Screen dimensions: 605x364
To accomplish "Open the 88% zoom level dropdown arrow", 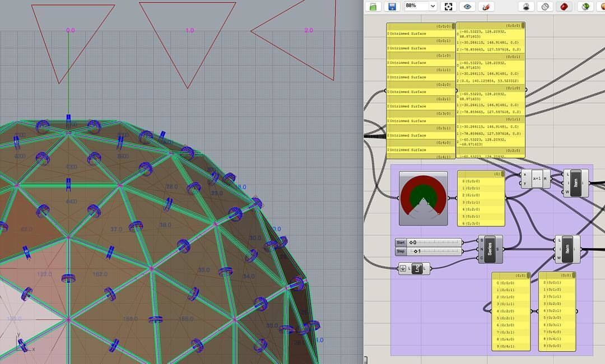I will pos(432,6).
